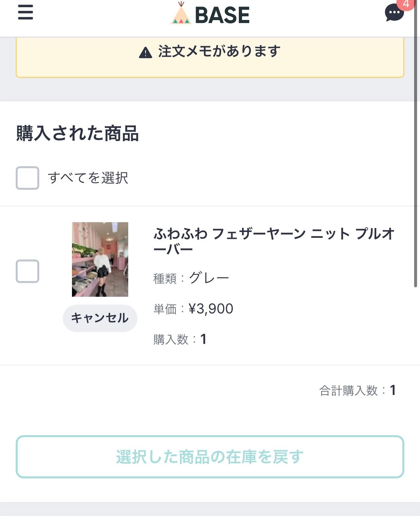
Task: Click the 種類:グレー variation text
Action: click(x=191, y=278)
